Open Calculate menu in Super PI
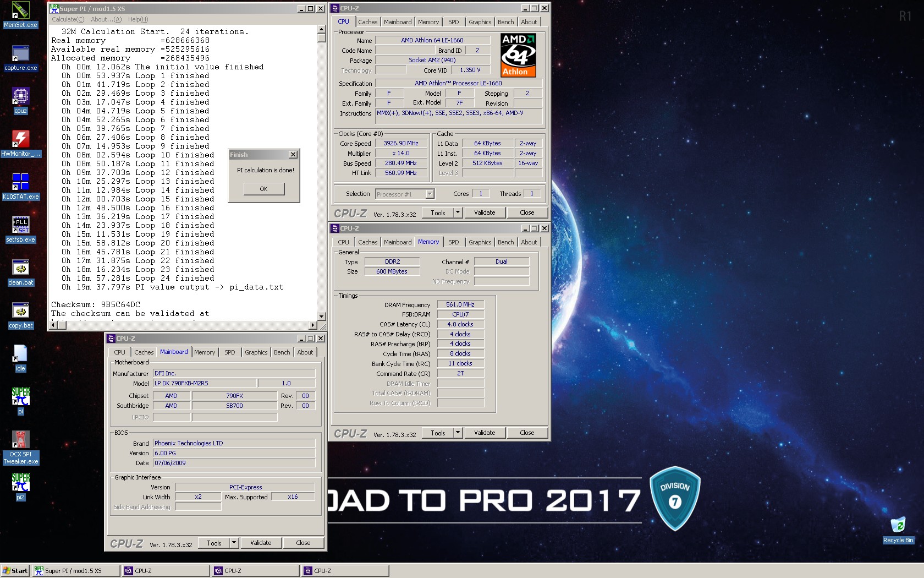 (x=68, y=19)
